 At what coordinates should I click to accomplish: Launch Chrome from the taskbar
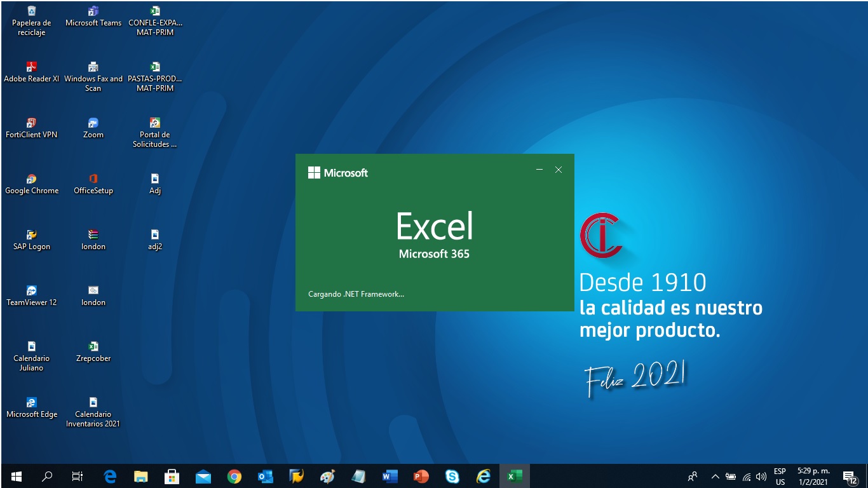click(x=234, y=476)
